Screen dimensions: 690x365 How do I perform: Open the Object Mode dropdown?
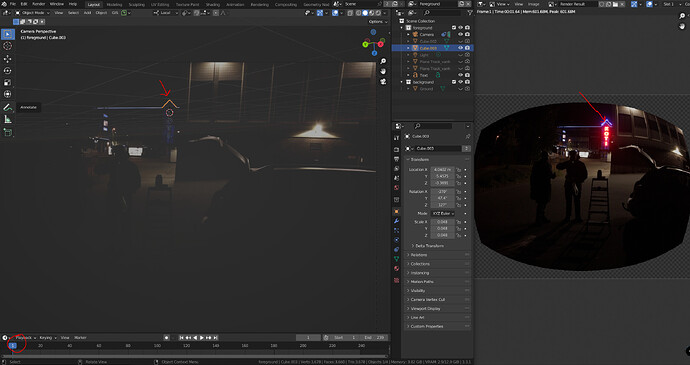tap(33, 13)
